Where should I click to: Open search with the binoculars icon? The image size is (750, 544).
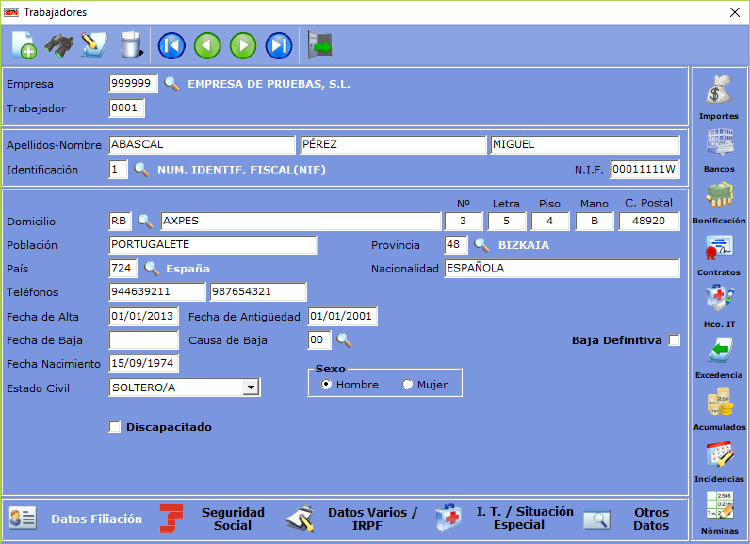click(x=58, y=45)
